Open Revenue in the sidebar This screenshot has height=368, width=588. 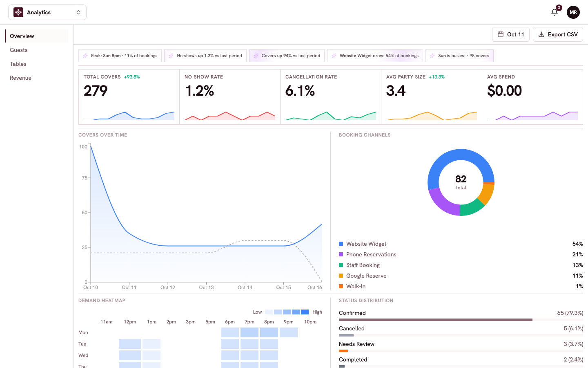(37, 78)
